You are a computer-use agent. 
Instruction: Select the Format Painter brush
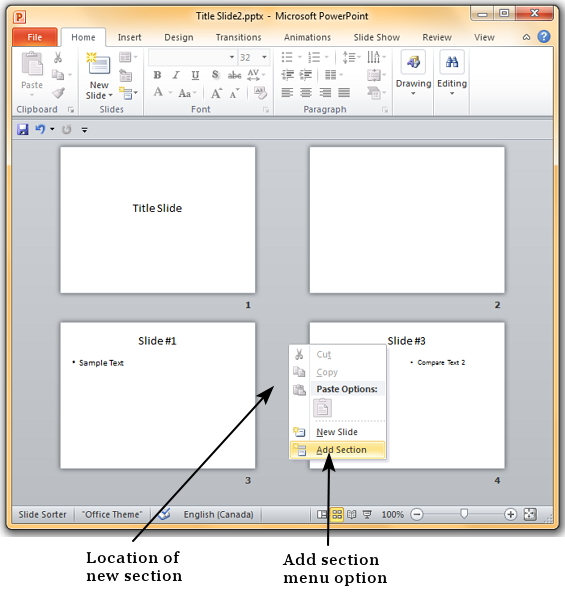tap(58, 92)
